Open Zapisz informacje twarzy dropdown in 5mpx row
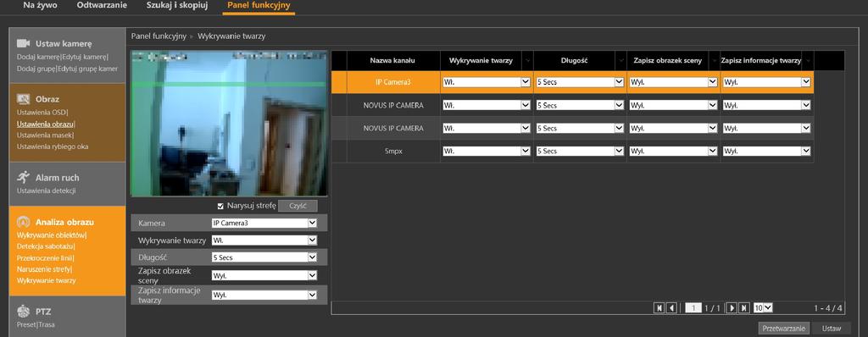This screenshot has height=337, width=868. click(766, 151)
